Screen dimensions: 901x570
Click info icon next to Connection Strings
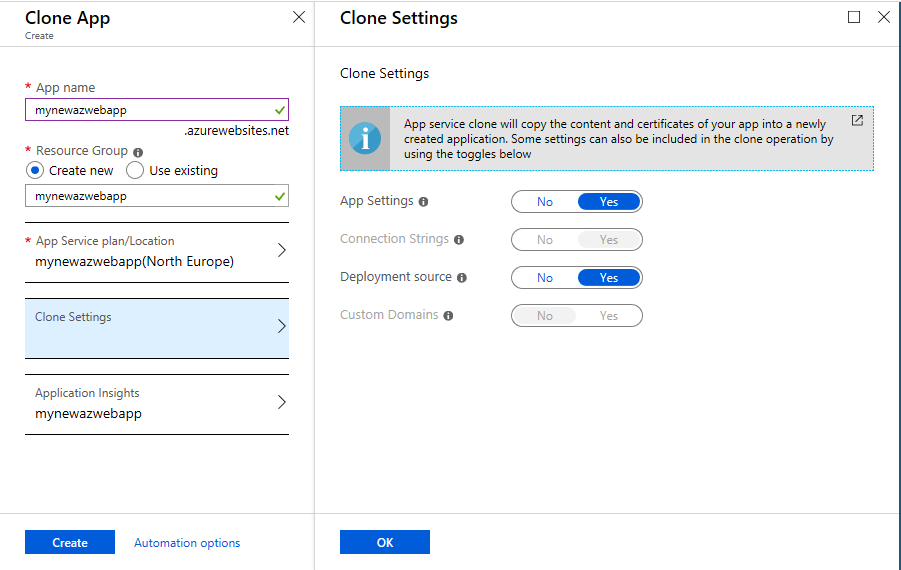(459, 240)
